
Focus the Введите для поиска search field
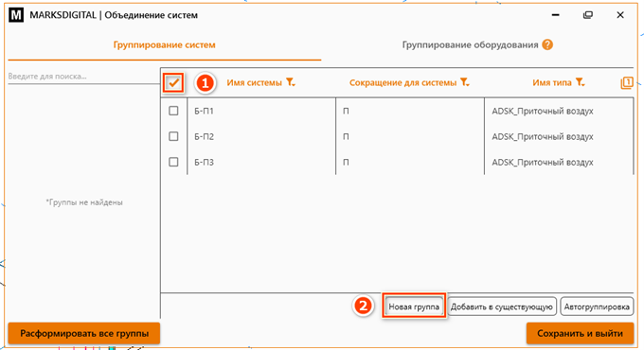point(83,77)
